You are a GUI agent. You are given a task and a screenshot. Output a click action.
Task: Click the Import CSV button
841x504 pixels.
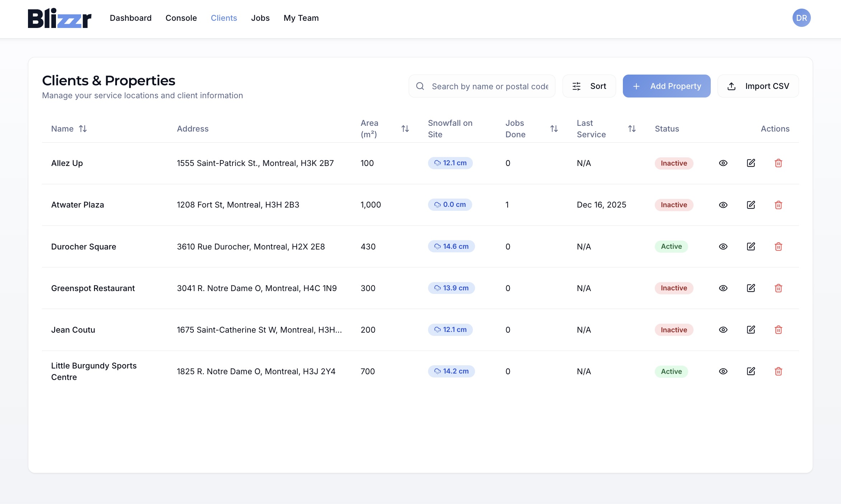tap(758, 86)
